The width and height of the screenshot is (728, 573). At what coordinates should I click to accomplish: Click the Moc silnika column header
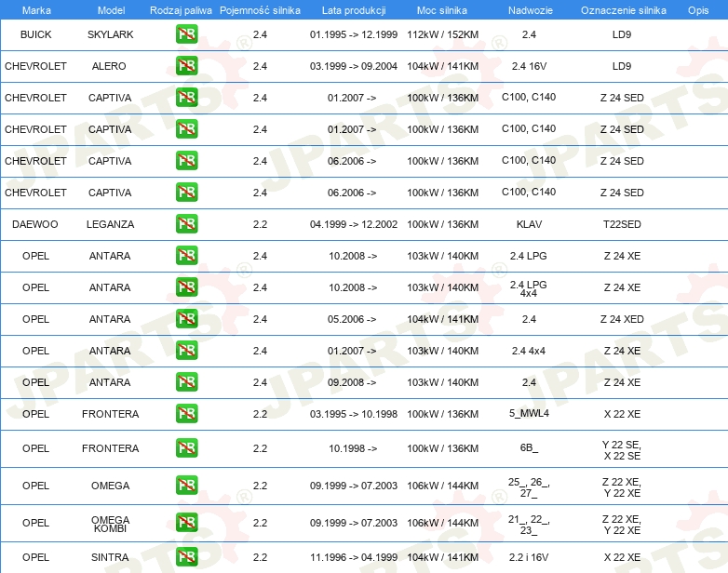(442, 10)
